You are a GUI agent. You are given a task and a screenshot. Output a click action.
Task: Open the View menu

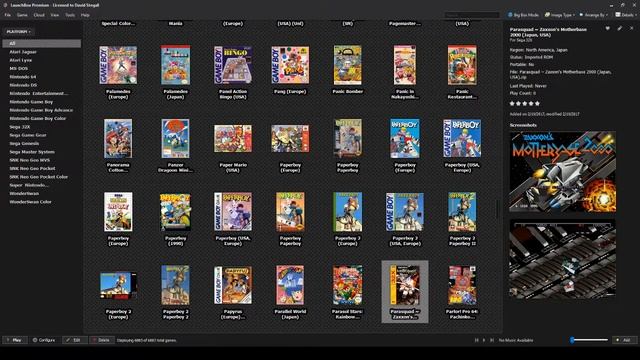[x=55, y=15]
